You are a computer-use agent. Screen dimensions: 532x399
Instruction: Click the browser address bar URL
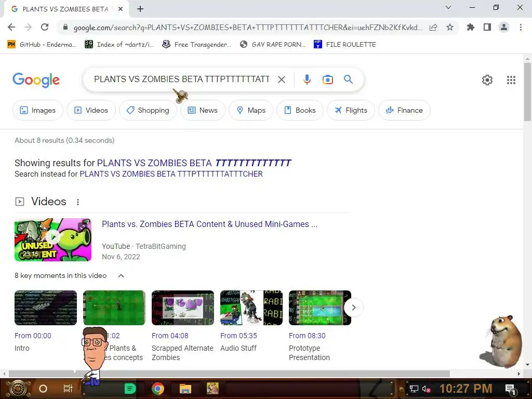[x=248, y=28]
